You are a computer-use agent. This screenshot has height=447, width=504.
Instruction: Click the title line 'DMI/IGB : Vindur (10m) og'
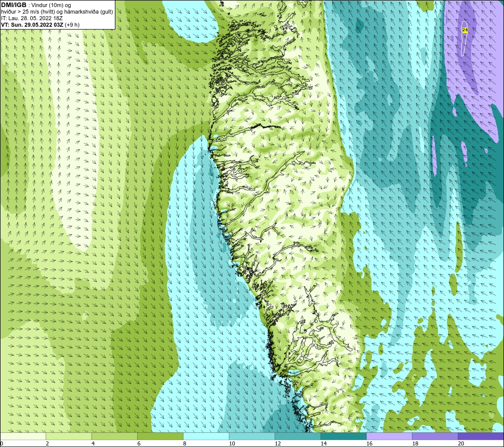click(36, 5)
